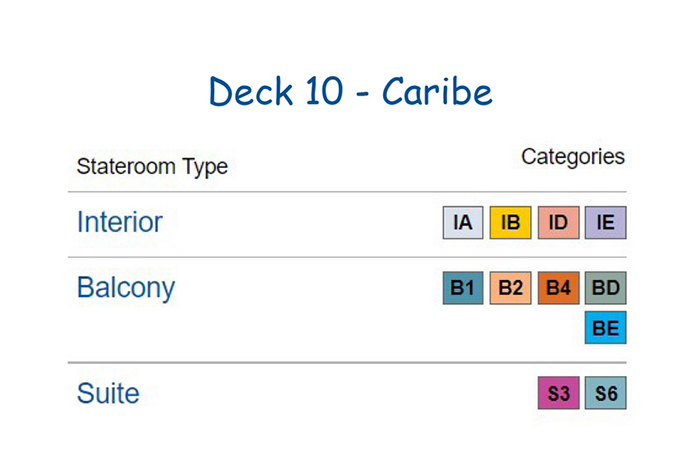Open the Balcony stateroom type link
The image size is (700, 468).
pos(126,288)
